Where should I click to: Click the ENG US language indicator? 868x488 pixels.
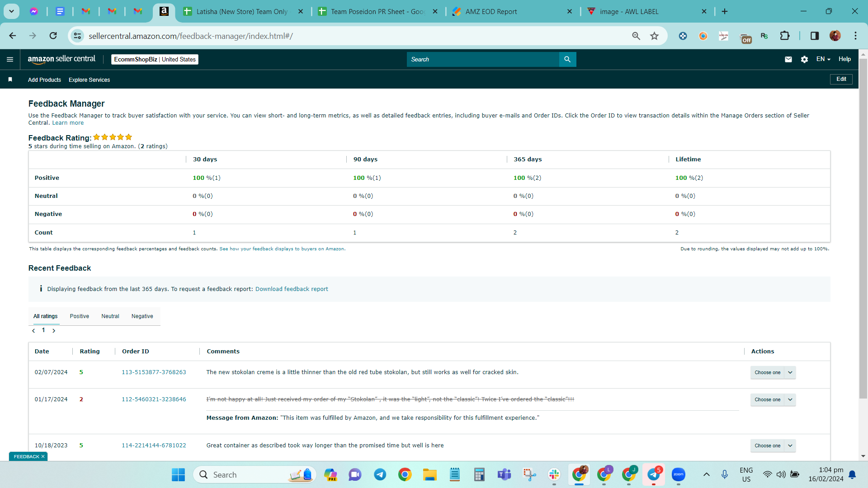click(x=746, y=474)
